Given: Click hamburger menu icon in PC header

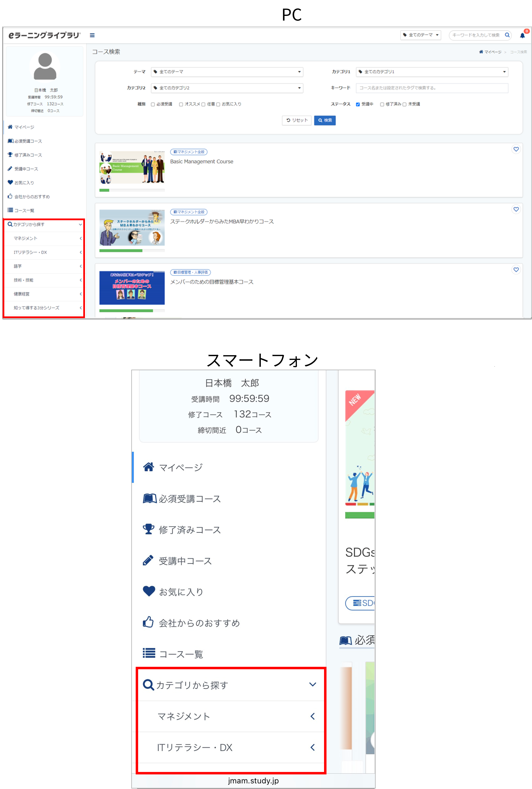Looking at the screenshot, I should point(92,35).
